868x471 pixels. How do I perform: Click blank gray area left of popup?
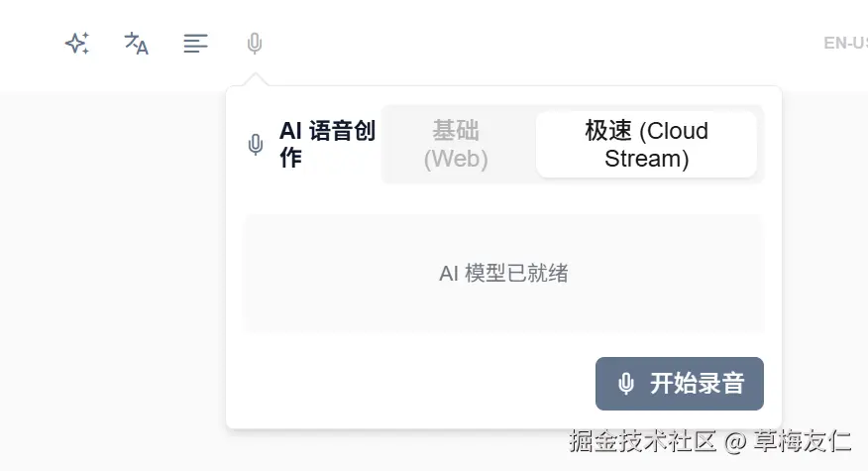pyautogui.click(x=109, y=278)
